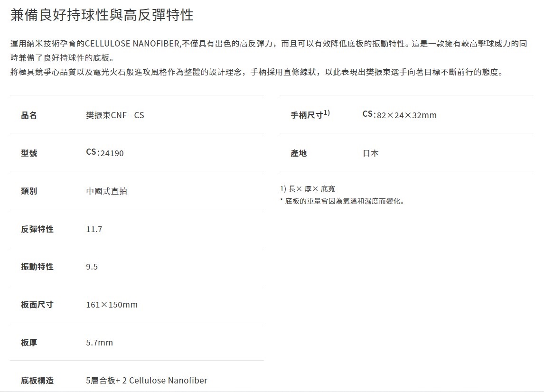Click the value 5.7mm

coord(99,343)
